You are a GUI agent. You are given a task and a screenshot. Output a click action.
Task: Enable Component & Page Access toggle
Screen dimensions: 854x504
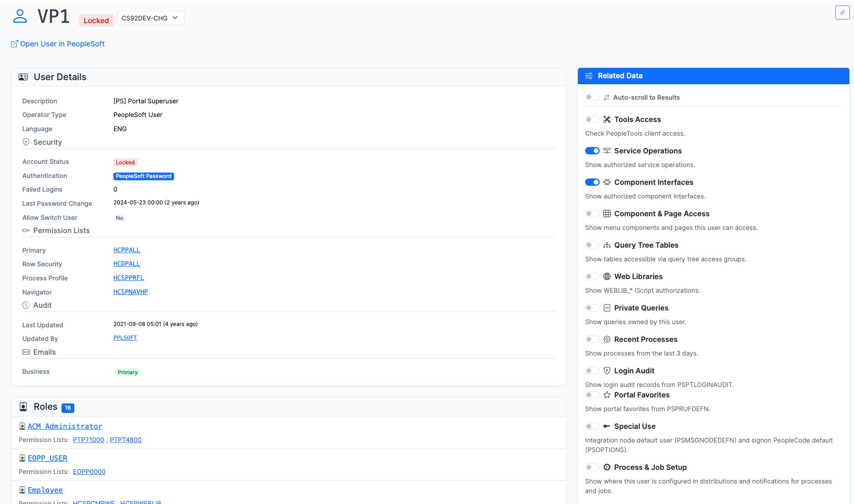[x=592, y=214]
